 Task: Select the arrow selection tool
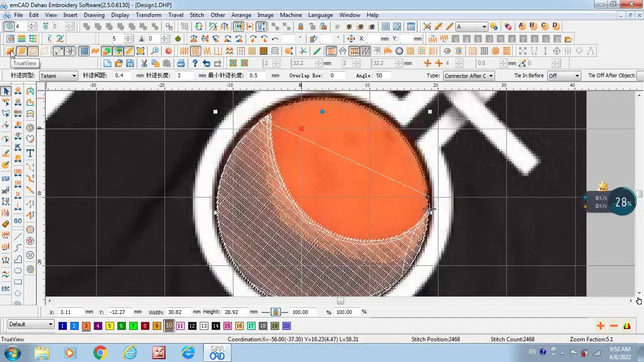7,91
